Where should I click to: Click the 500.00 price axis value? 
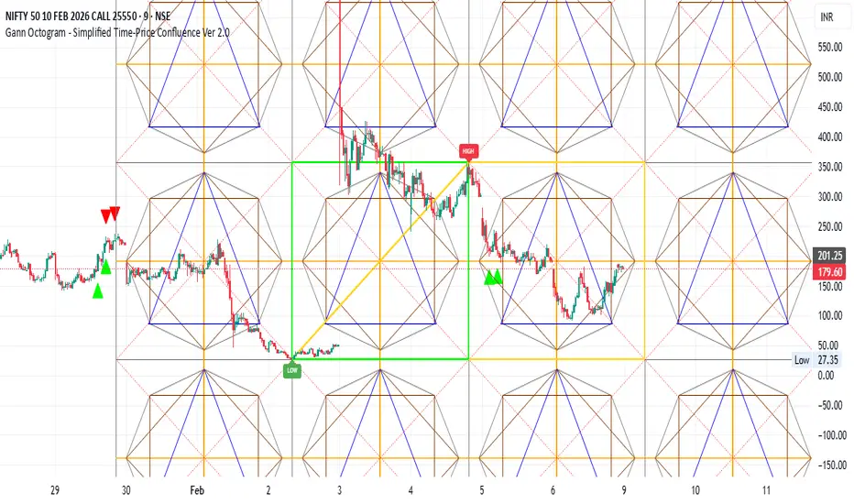pyautogui.click(x=829, y=77)
